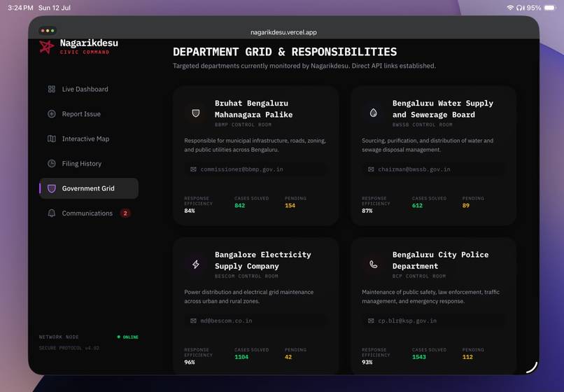The height and width of the screenshot is (392, 564).
Task: Click the ONLINE status text
Action: point(131,337)
